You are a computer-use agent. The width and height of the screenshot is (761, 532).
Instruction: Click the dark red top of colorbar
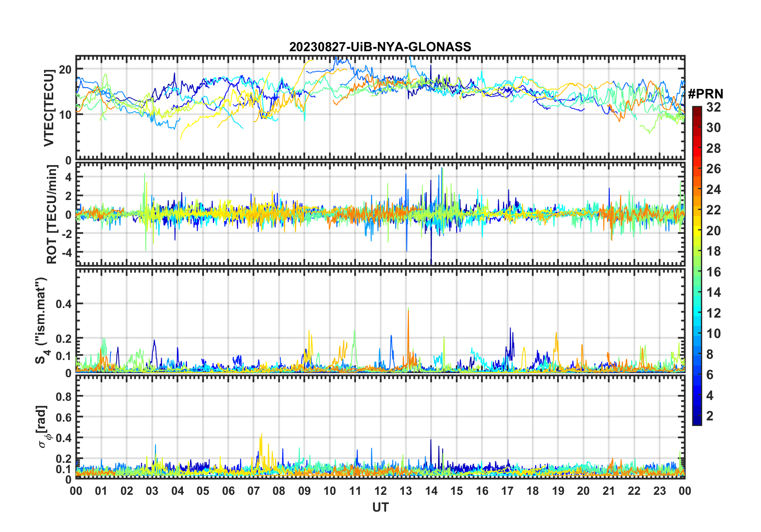click(697, 110)
